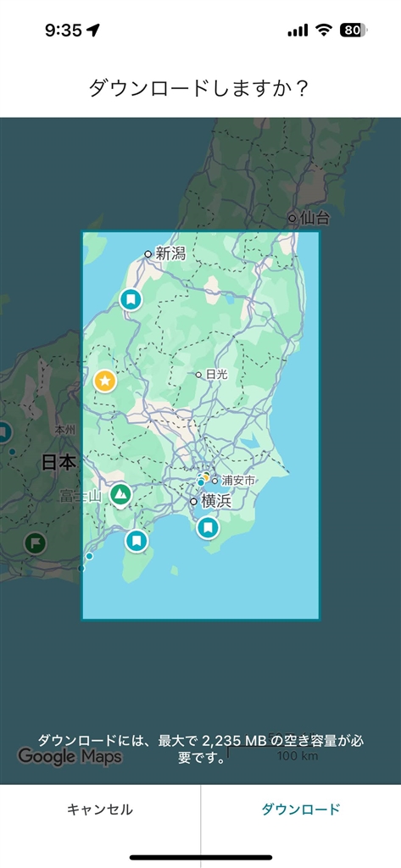Image resolution: width=401 pixels, height=868 pixels.
Task: Tap the キャンセル button
Action: pyautogui.click(x=100, y=810)
